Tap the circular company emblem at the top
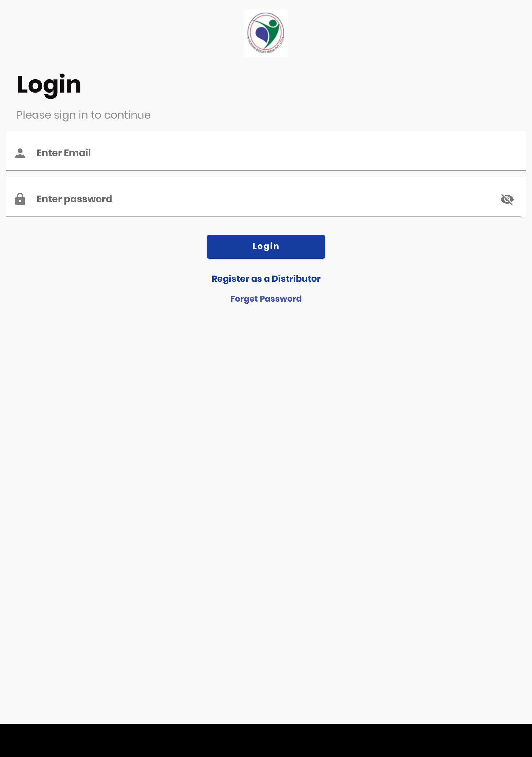 266,33
